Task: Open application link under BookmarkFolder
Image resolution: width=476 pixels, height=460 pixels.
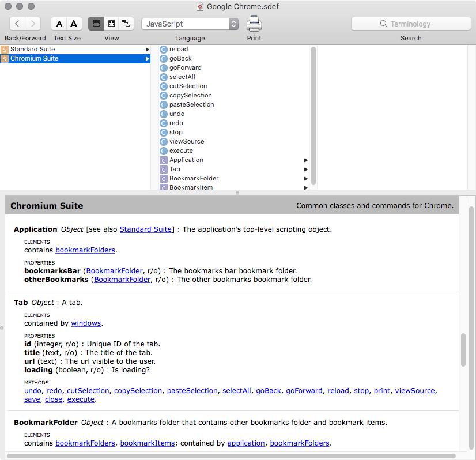Action: [246, 443]
